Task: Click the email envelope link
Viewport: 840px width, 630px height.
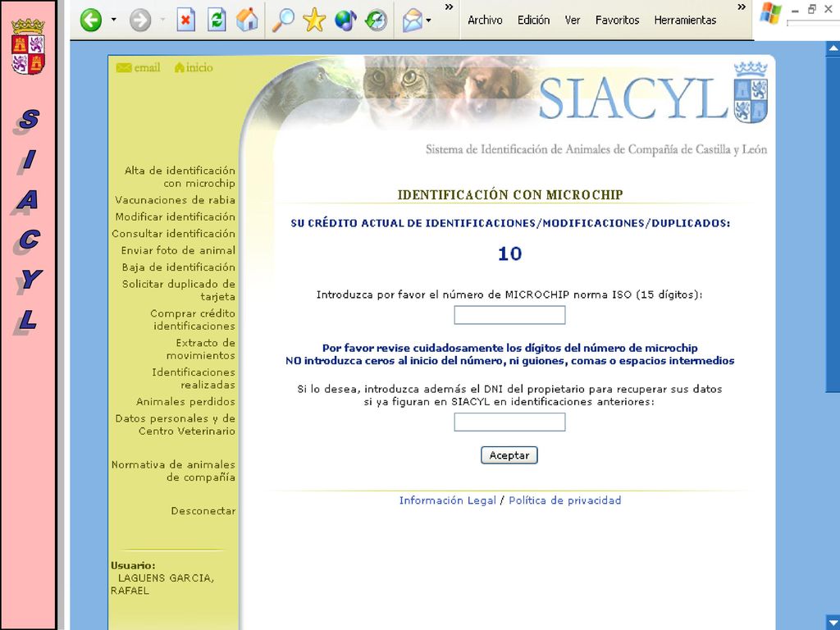Action: coord(138,67)
